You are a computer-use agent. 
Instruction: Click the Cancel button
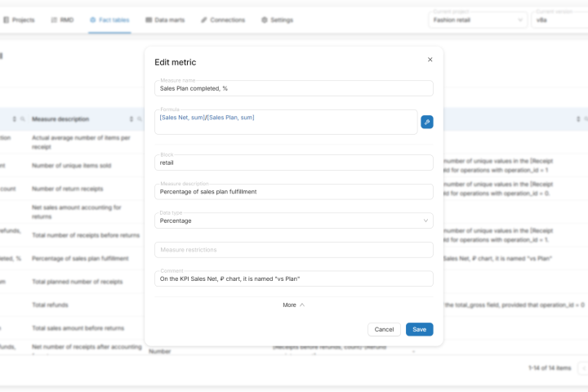click(384, 329)
